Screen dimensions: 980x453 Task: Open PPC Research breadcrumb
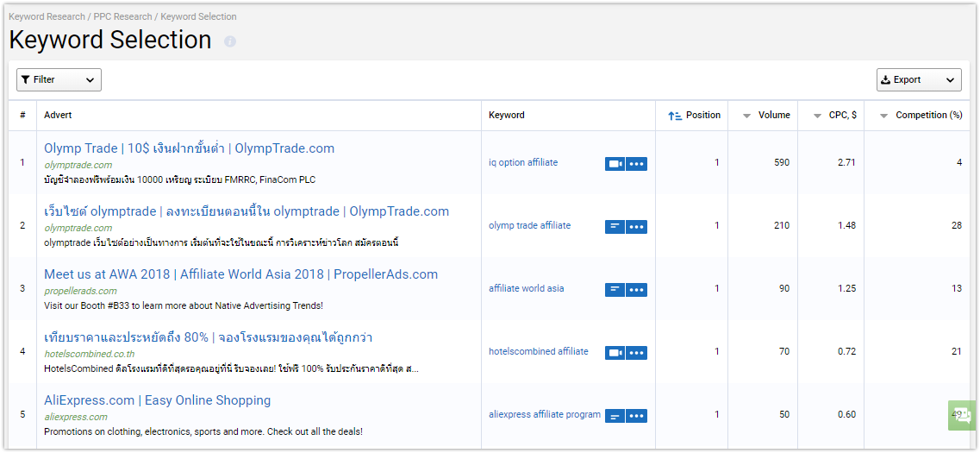click(123, 17)
